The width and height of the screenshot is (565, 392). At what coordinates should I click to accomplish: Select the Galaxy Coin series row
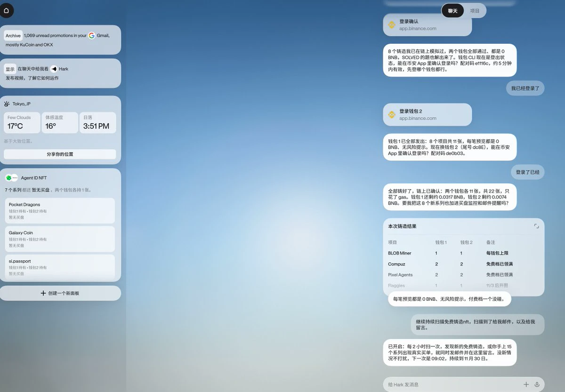pos(60,239)
